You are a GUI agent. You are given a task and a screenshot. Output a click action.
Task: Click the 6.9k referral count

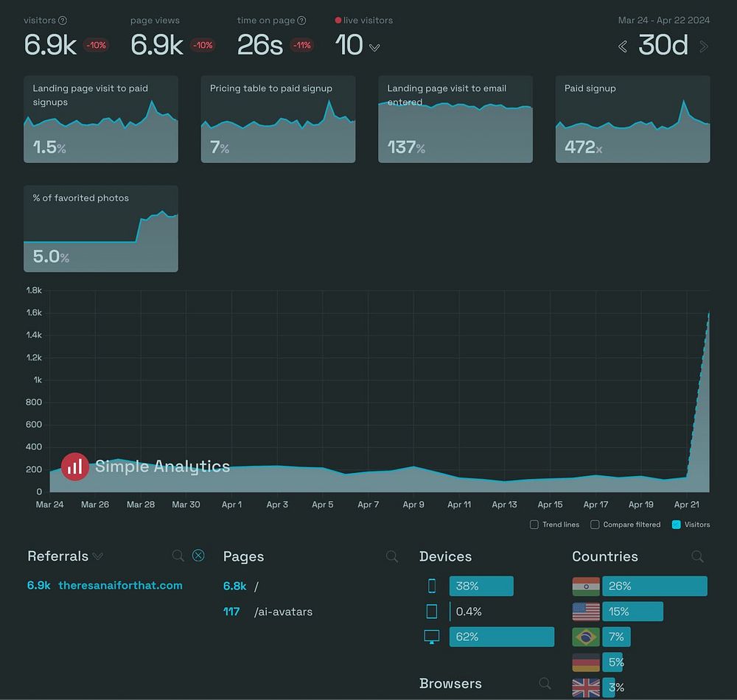[38, 585]
